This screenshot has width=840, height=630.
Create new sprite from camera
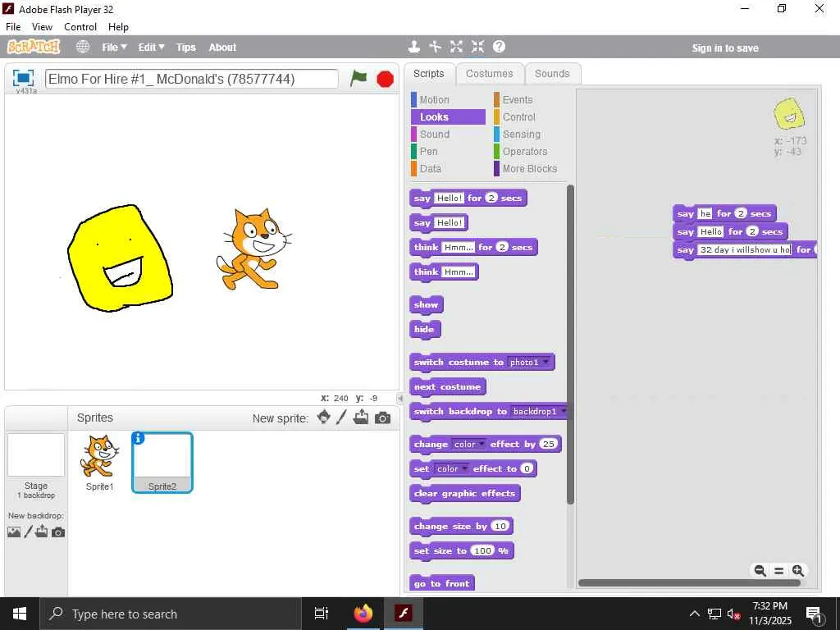[382, 418]
